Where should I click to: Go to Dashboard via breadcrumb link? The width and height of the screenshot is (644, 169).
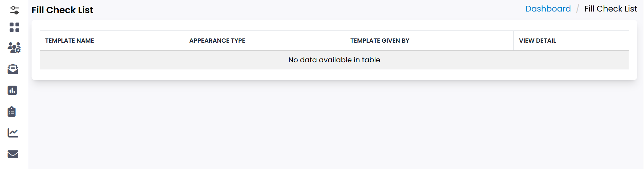point(548,9)
